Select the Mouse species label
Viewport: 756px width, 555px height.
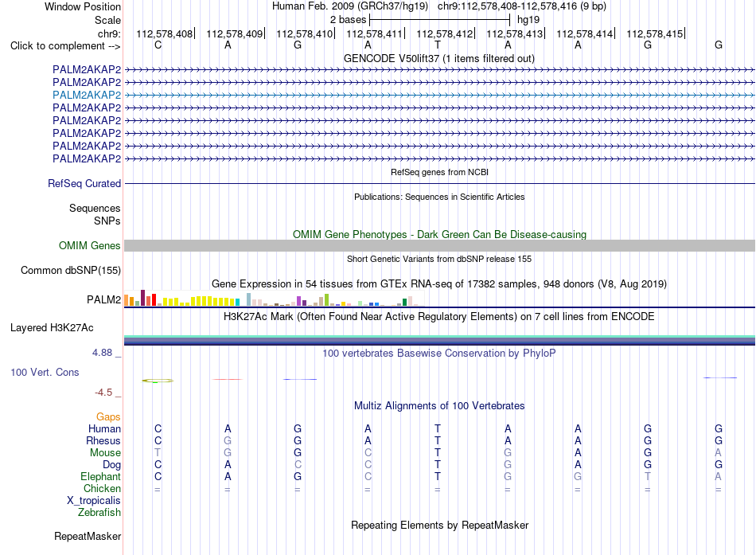[105, 453]
